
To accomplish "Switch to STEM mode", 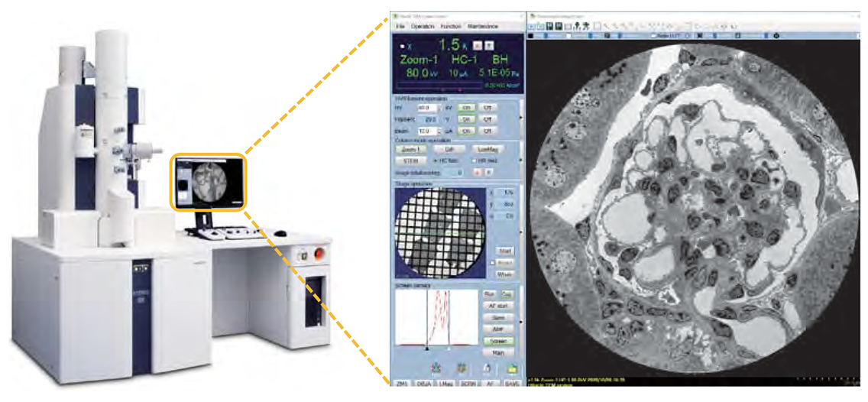I will (x=411, y=161).
